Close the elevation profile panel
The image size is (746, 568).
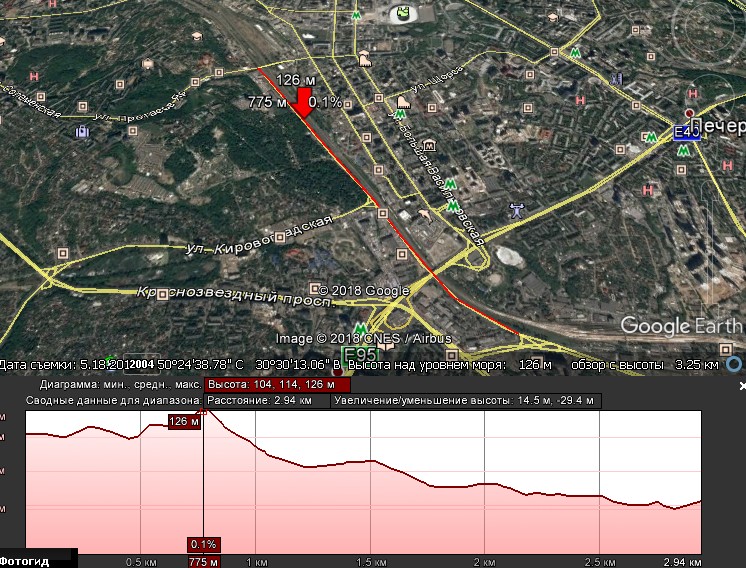coord(742,385)
